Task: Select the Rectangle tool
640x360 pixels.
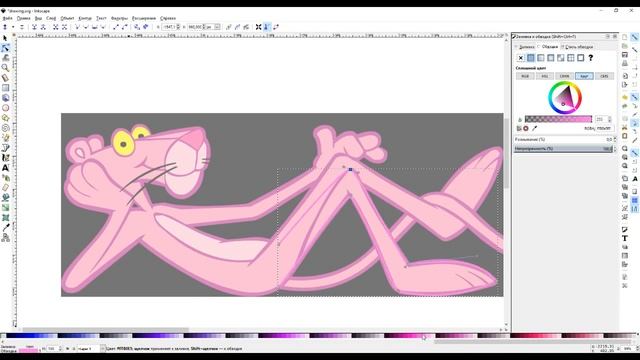Action: [5, 88]
